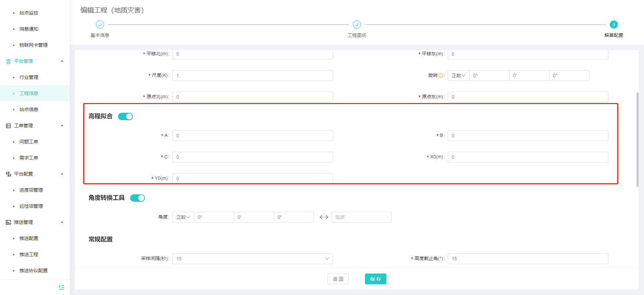Click the 返回 button
644x295 pixels.
tap(338, 279)
